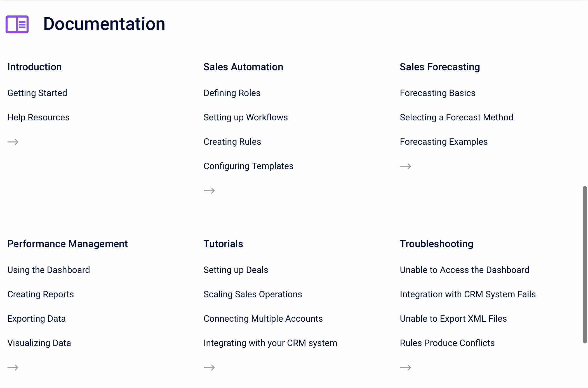This screenshot has width=588, height=388.
Task: Click the arrow under Sales Forecasting section
Action: point(405,166)
